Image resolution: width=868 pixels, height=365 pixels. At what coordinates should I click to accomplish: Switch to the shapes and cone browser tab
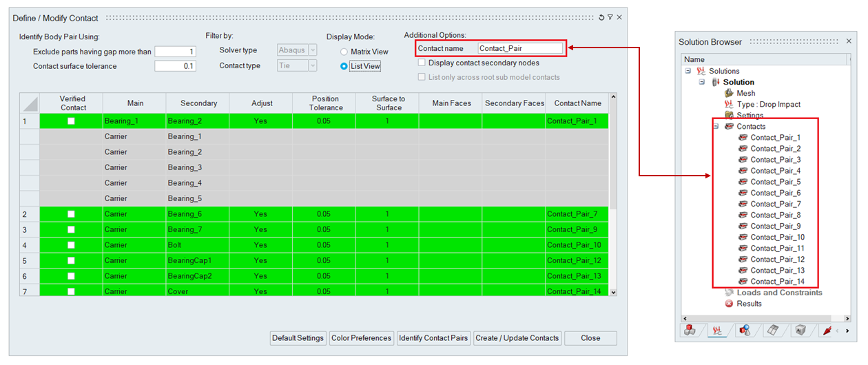[745, 331]
